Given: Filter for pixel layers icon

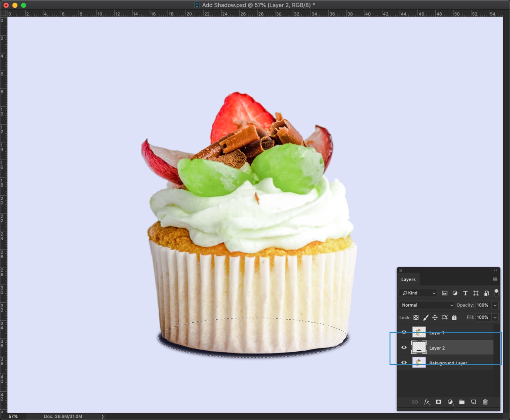Looking at the screenshot, I should pos(444,293).
